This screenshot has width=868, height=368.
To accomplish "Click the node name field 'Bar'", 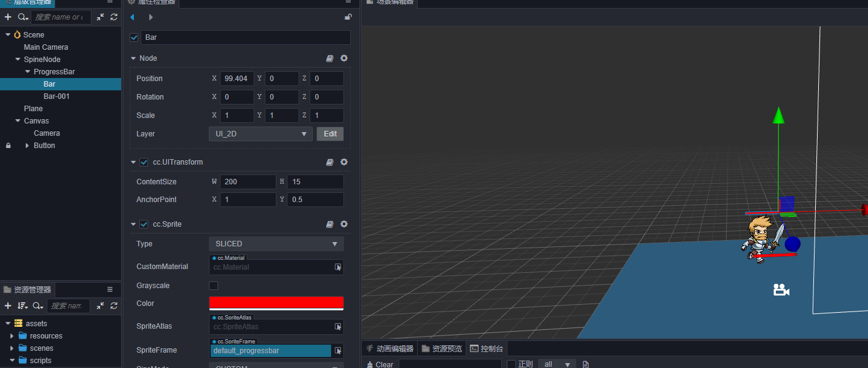I will pos(246,37).
